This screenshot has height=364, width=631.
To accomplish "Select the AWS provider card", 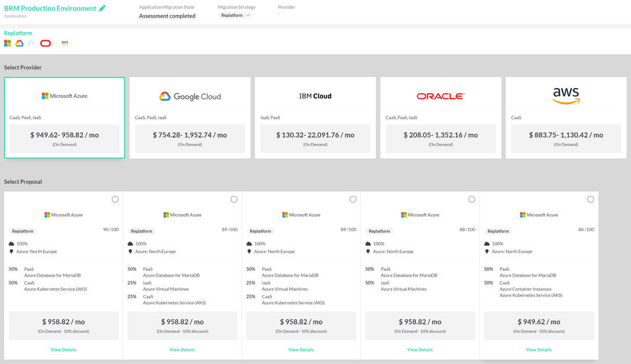I will tap(565, 118).
